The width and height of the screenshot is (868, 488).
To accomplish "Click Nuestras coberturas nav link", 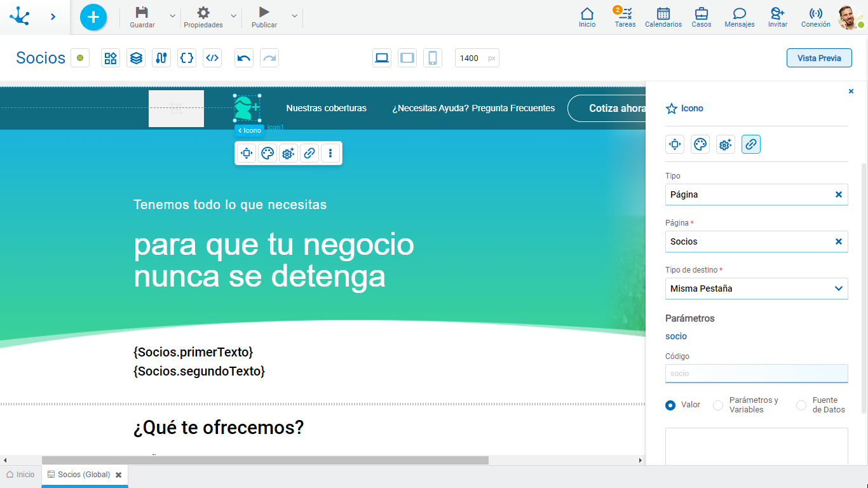I will click(326, 108).
